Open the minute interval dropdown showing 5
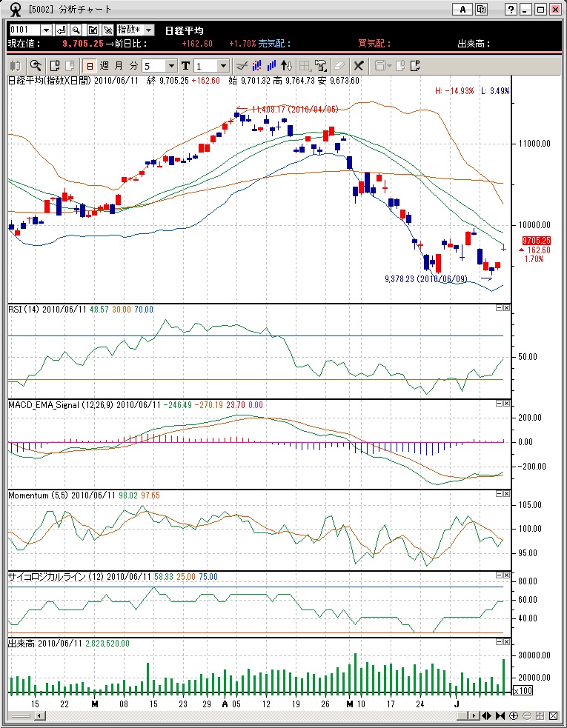Screen dimensions: 567x728 (x=171, y=65)
